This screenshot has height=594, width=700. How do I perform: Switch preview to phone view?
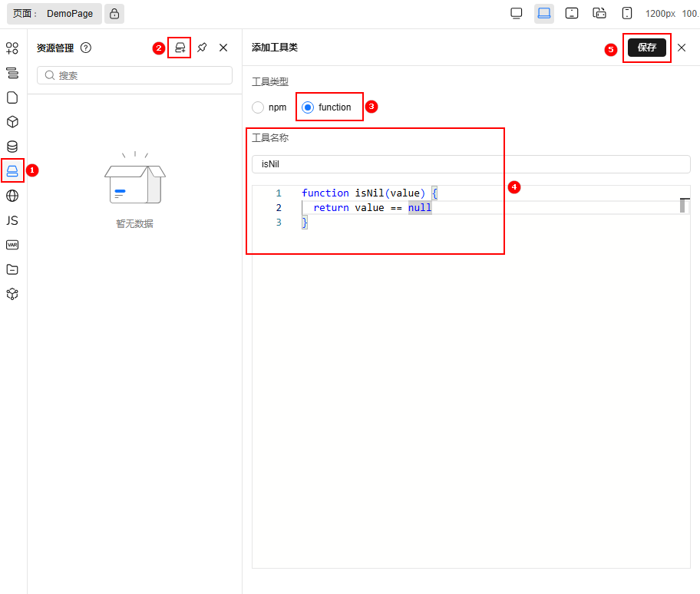pyautogui.click(x=627, y=13)
